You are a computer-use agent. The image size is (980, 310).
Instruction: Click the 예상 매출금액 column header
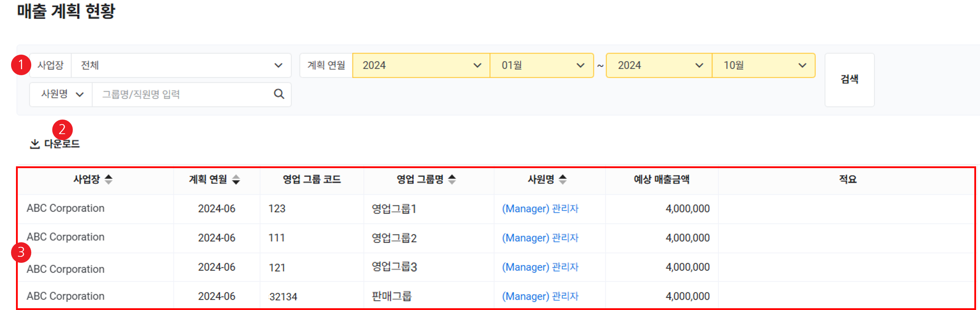(661, 179)
